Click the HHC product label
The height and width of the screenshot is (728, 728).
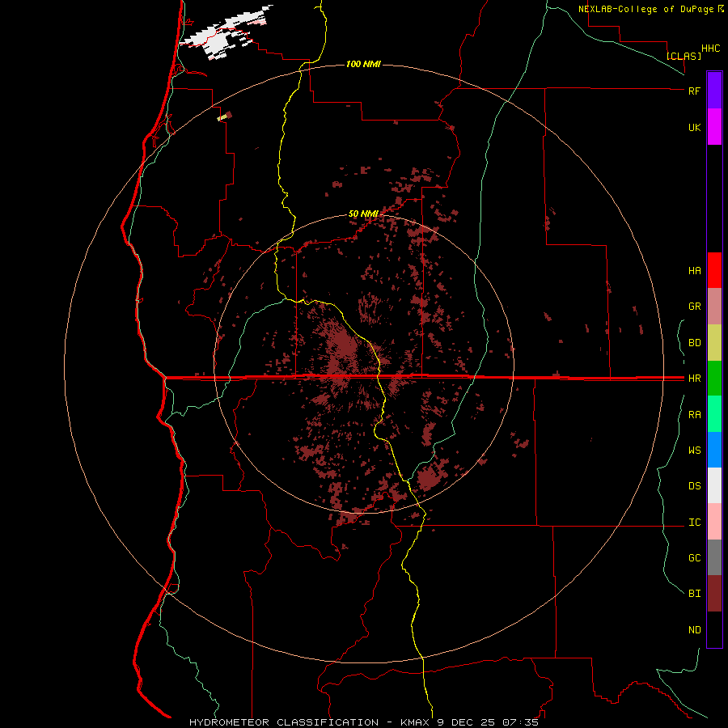coord(710,49)
